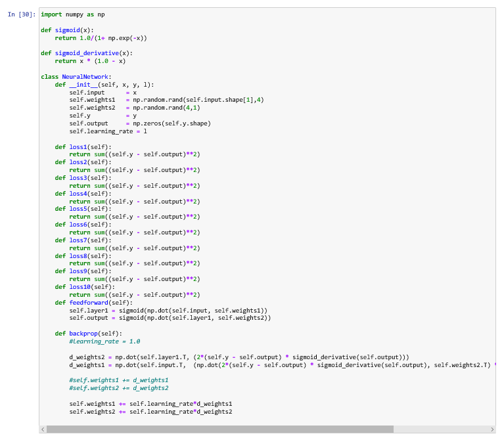Image resolution: width=504 pixels, height=438 pixels.
Task: Click the 'def feedforward(self):' line
Action: click(x=94, y=303)
